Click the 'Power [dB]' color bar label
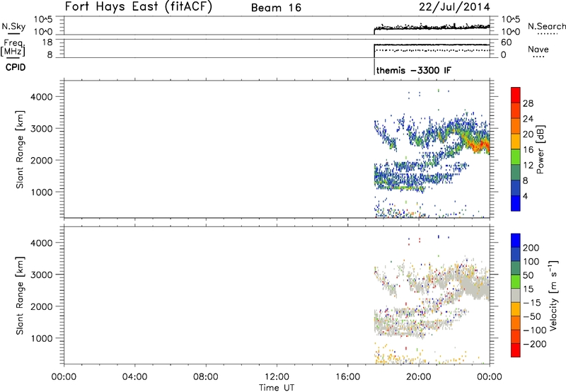Screen dimensions: 566x392 click(540, 149)
